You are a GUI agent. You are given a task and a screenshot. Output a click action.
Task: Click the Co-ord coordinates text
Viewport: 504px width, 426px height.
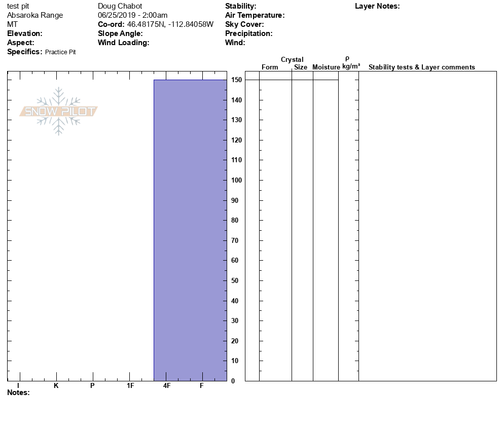(x=156, y=24)
